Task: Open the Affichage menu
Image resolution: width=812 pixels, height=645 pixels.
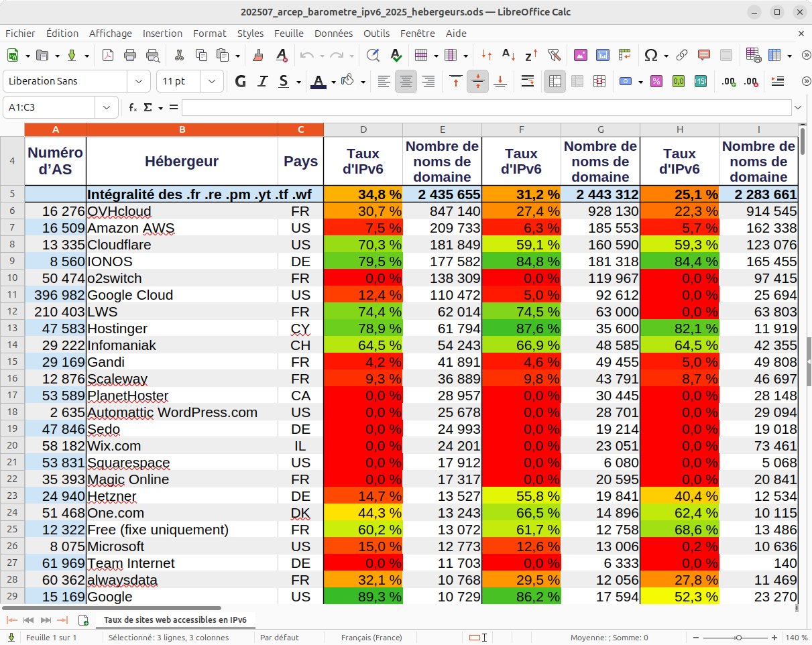Action: pos(111,34)
